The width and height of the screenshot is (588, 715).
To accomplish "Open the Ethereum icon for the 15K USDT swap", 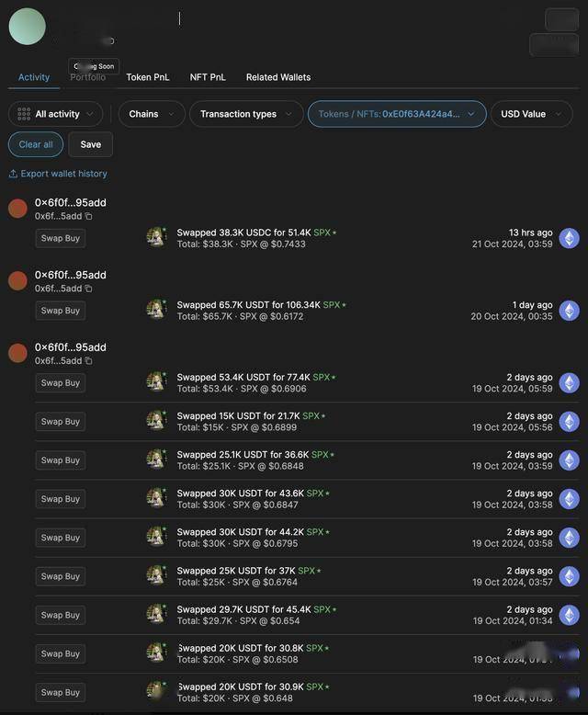I will (x=570, y=422).
